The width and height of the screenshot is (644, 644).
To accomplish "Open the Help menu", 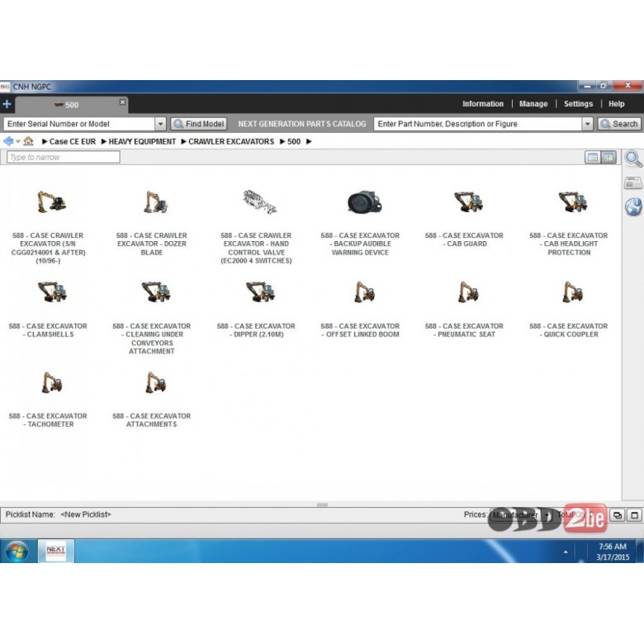I will coord(616,104).
